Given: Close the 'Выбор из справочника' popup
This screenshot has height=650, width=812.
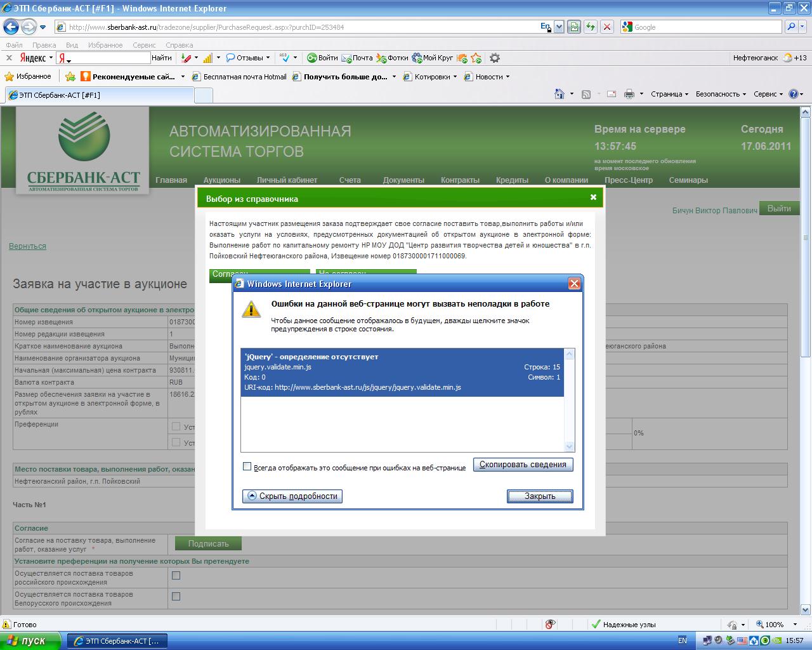Looking at the screenshot, I should (593, 197).
